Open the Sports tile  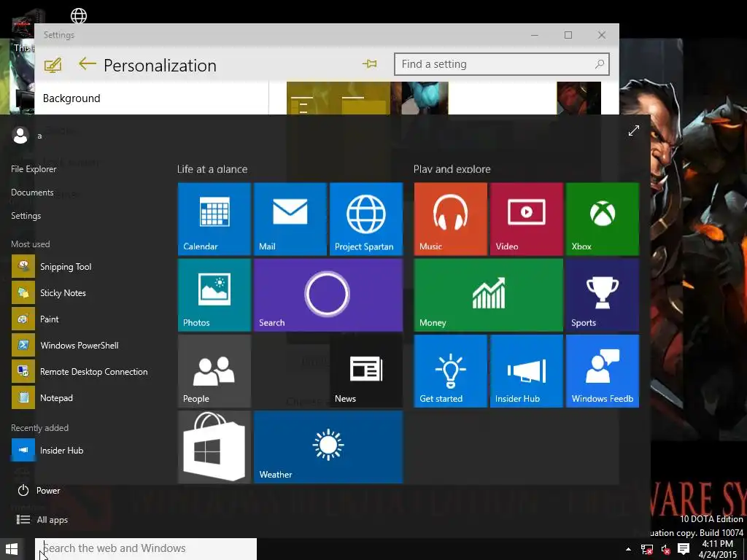[x=603, y=295]
